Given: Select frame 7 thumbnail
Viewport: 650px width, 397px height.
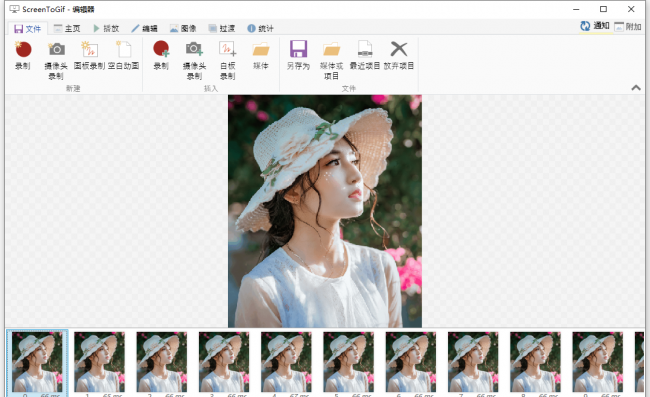Looking at the screenshot, I should pos(473,363).
